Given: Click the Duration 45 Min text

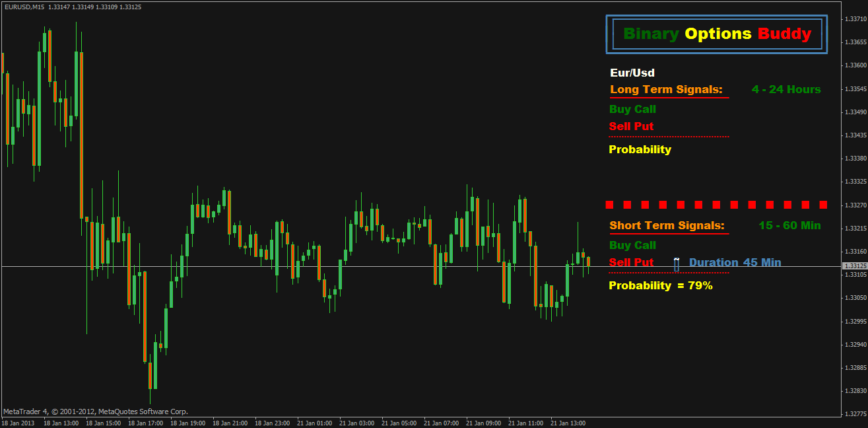Looking at the screenshot, I should [x=735, y=262].
